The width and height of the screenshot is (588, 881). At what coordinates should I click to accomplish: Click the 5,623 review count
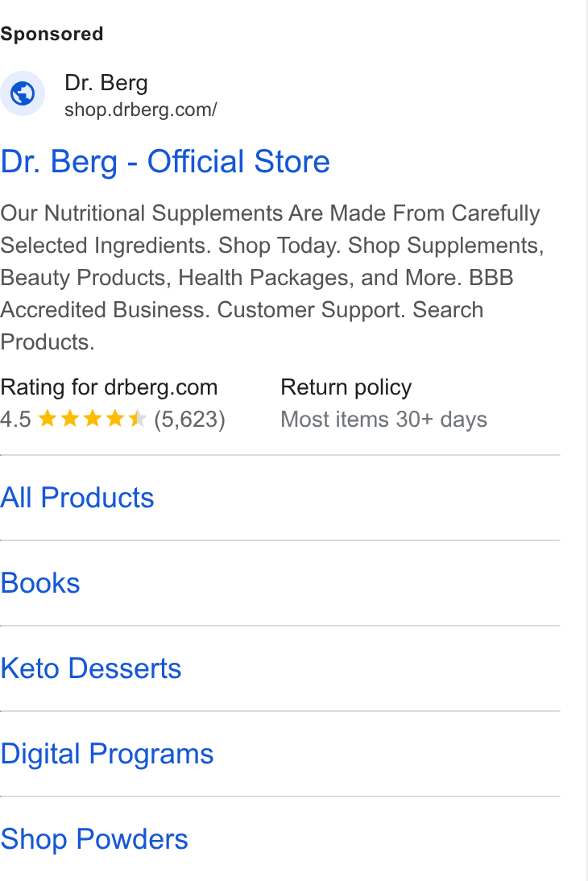coord(189,419)
